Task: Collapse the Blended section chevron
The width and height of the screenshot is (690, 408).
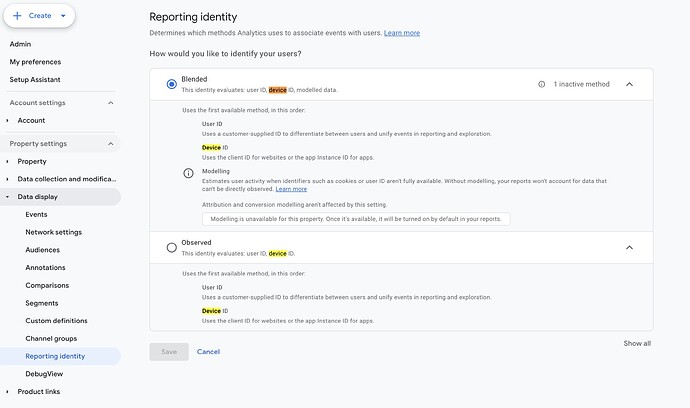Action: (629, 85)
